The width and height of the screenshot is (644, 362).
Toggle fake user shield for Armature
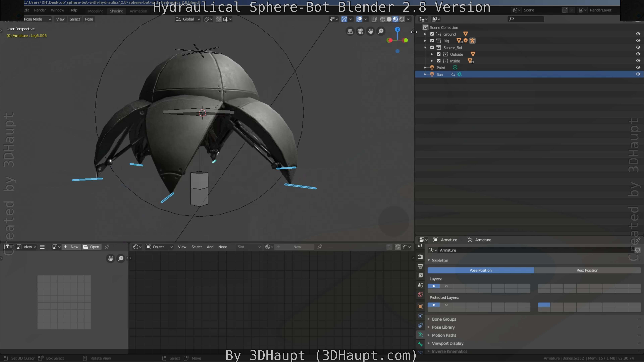click(x=637, y=250)
